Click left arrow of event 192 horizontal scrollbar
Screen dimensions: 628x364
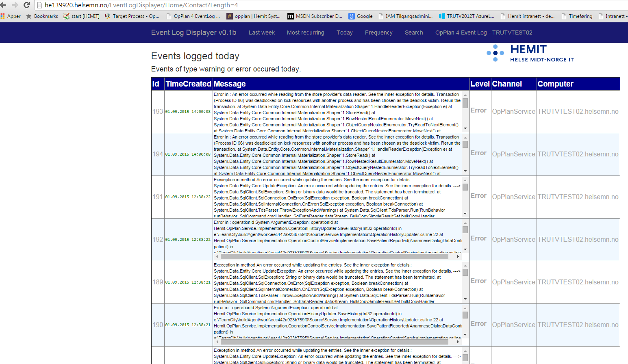(217, 256)
